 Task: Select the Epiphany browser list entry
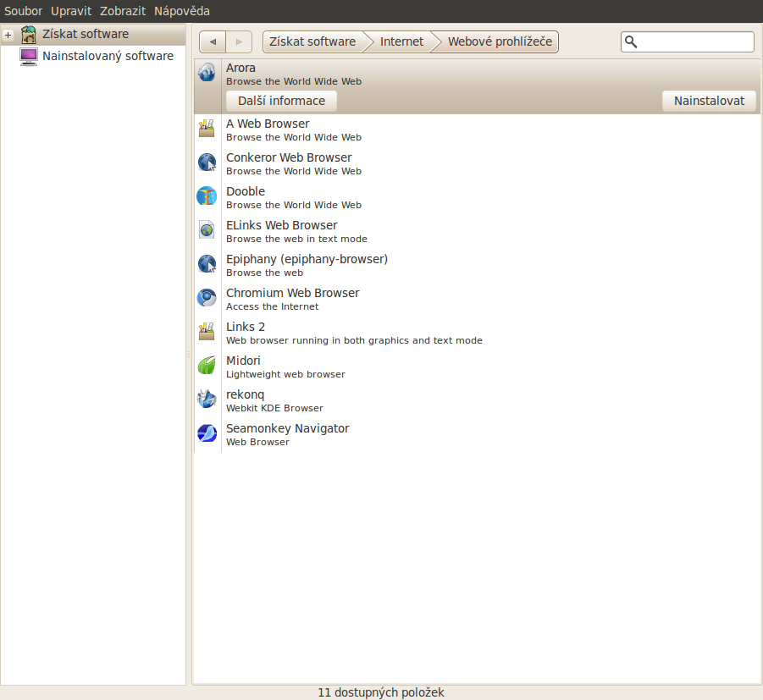(x=307, y=264)
